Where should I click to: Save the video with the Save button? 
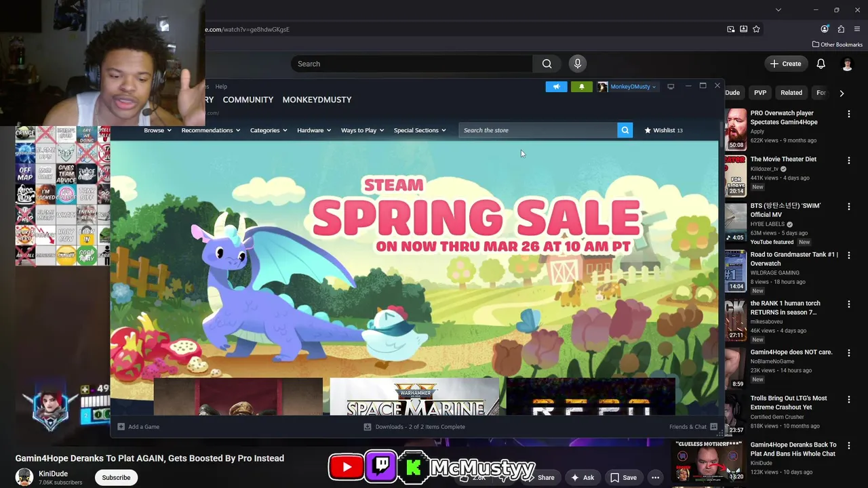click(x=623, y=478)
